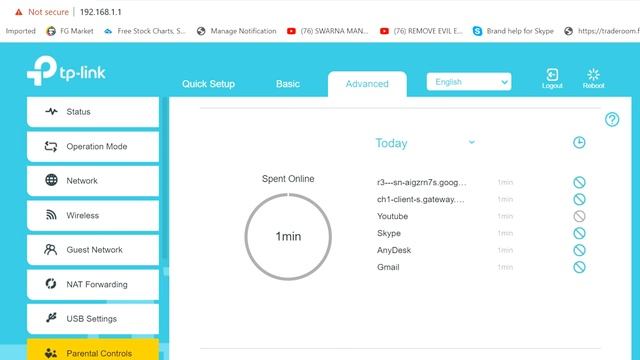Block the r3---sn-aigzrn7s.goog... site entry
The image size is (640, 360).
click(x=579, y=182)
